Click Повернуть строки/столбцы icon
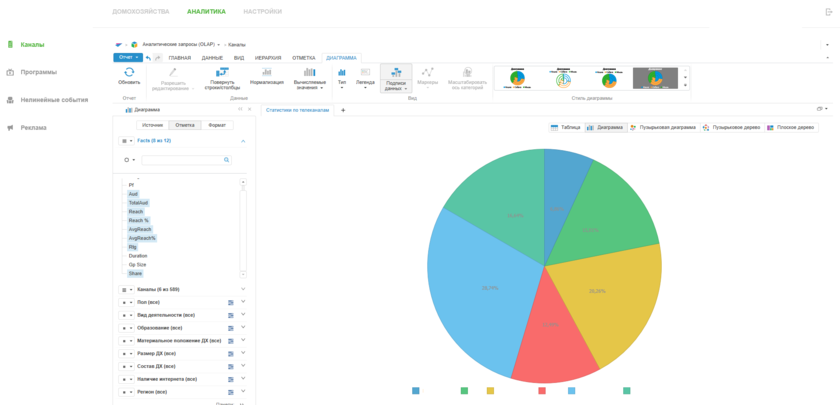This screenshot has height=405, width=840. 222,73
